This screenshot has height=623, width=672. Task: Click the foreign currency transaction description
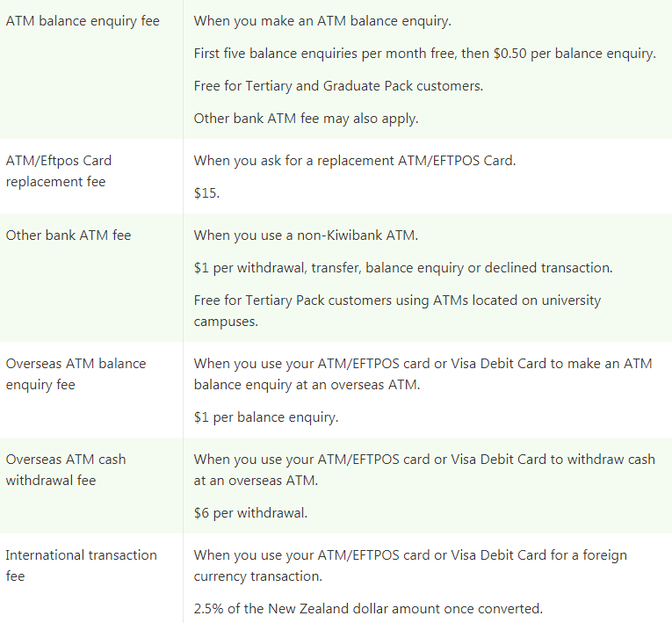410,566
